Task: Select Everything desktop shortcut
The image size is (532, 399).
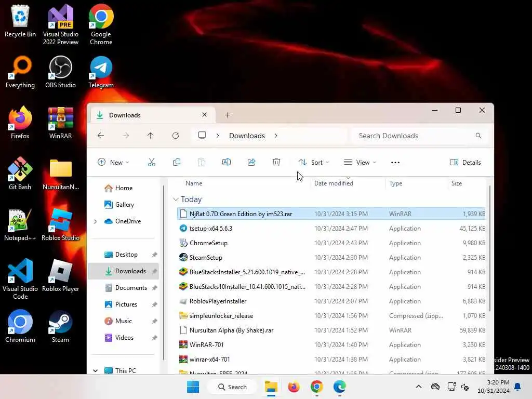Action: point(20,72)
